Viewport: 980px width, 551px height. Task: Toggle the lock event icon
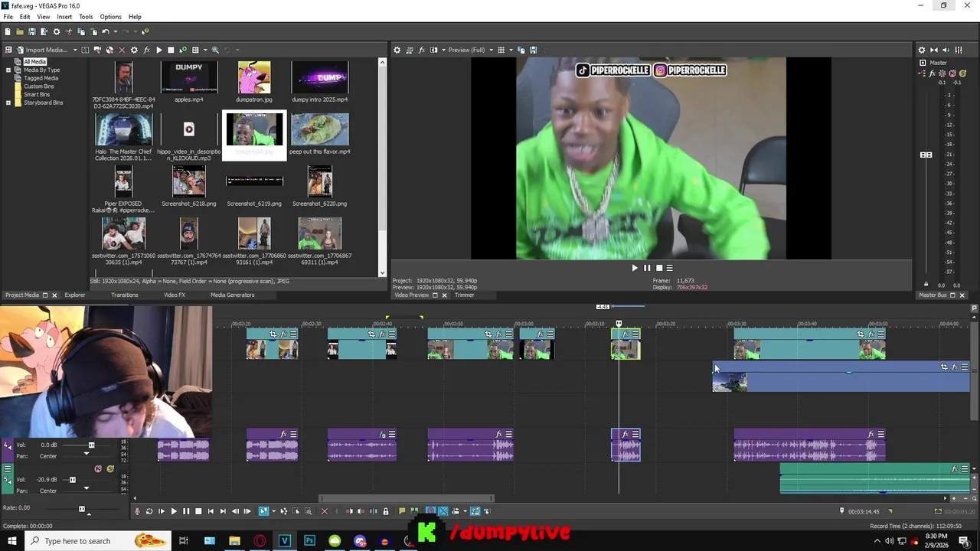pyautogui.click(x=385, y=511)
